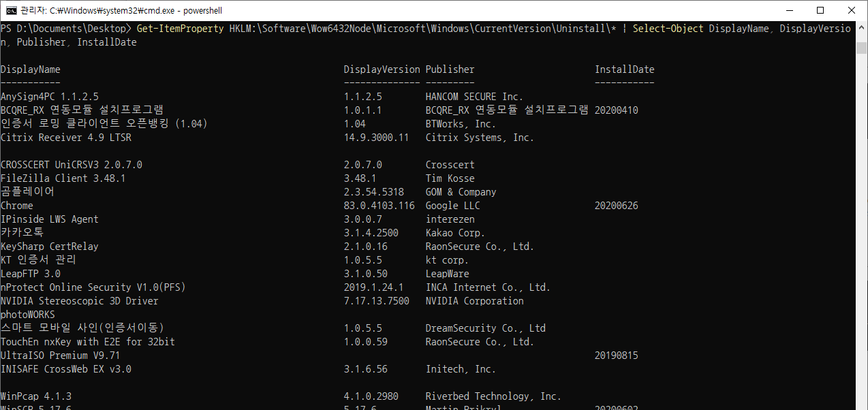Click the nProtect Online Security V1.0(PFS) entry
Image resolution: width=868 pixels, height=410 pixels.
93,287
